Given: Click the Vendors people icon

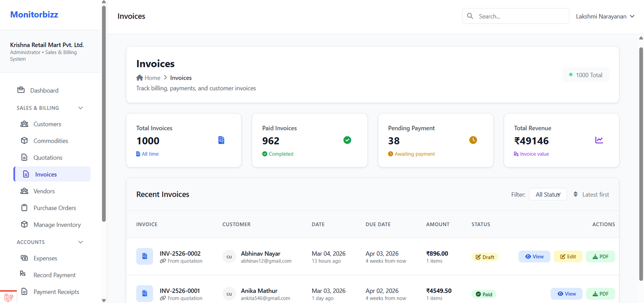Looking at the screenshot, I should (x=24, y=191).
